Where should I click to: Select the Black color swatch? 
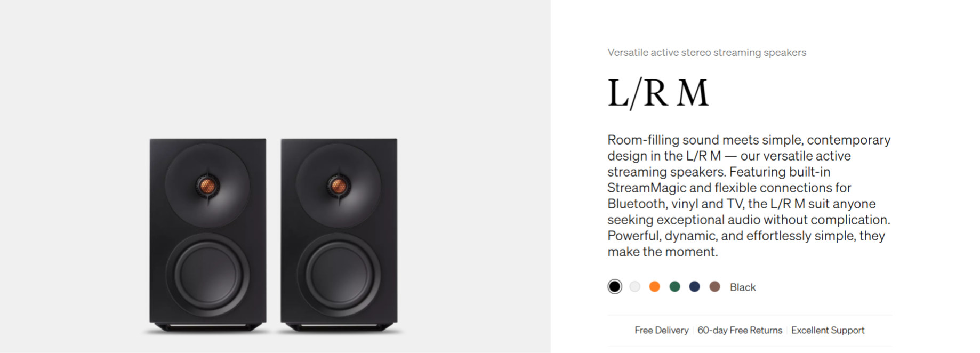(614, 287)
